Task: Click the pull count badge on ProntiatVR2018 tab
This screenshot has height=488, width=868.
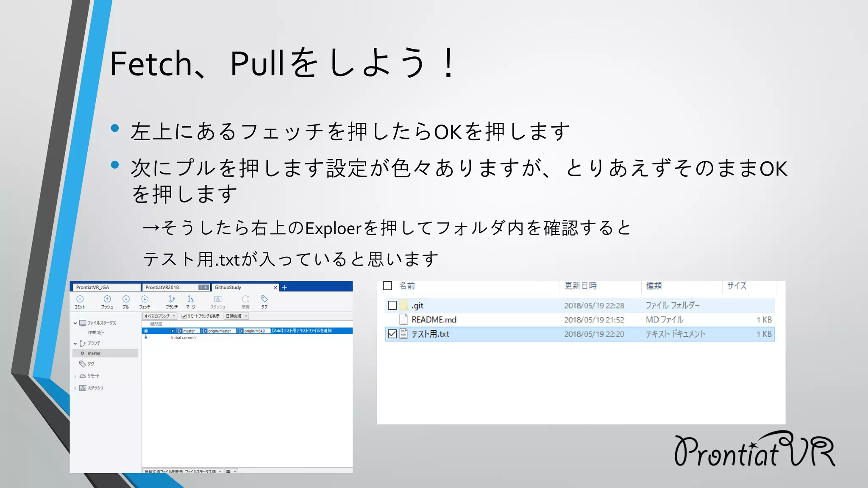Action: point(204,287)
